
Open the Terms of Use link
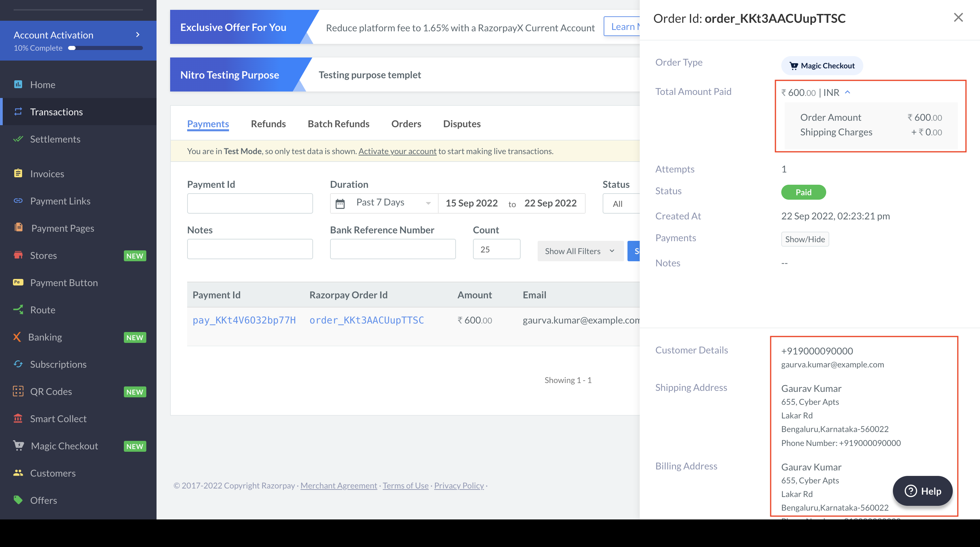(x=406, y=485)
